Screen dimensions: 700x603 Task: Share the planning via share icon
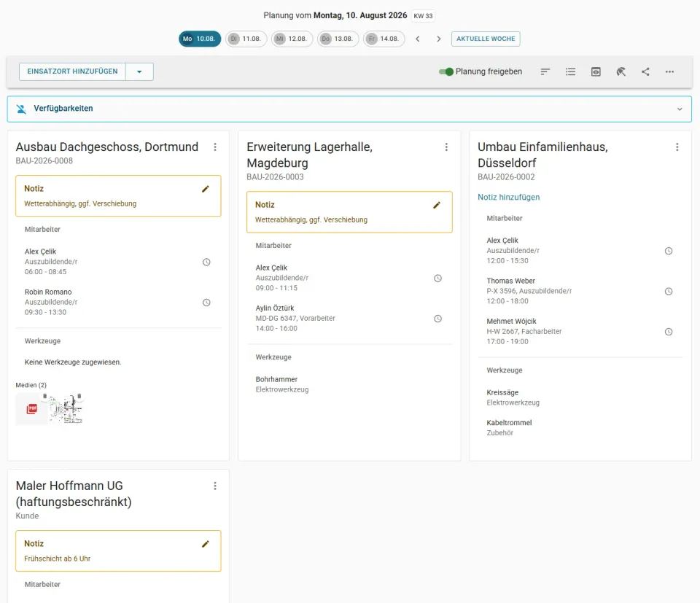pos(645,71)
